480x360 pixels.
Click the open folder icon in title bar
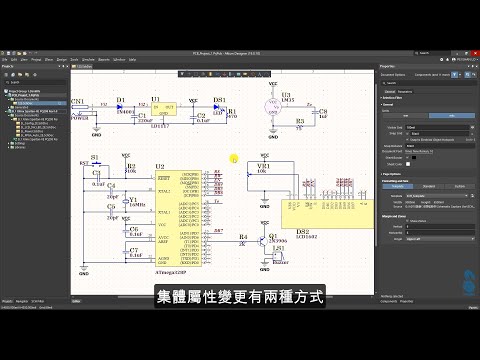(19, 53)
